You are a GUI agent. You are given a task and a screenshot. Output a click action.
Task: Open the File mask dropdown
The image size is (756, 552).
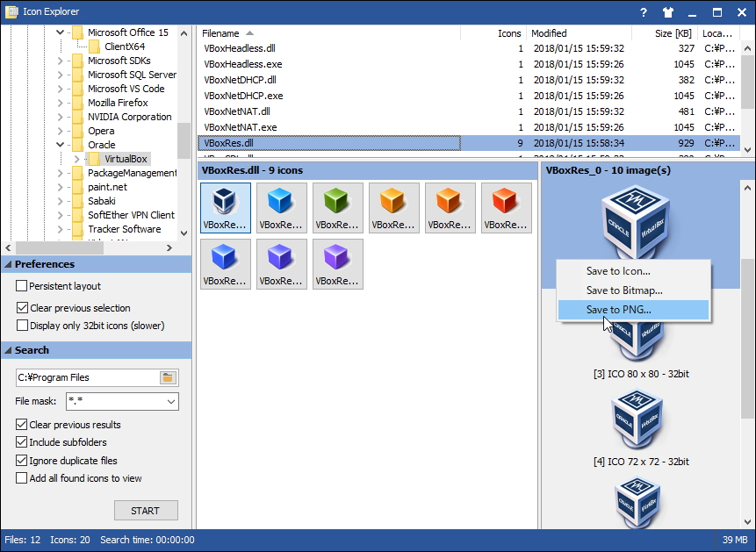[170, 402]
